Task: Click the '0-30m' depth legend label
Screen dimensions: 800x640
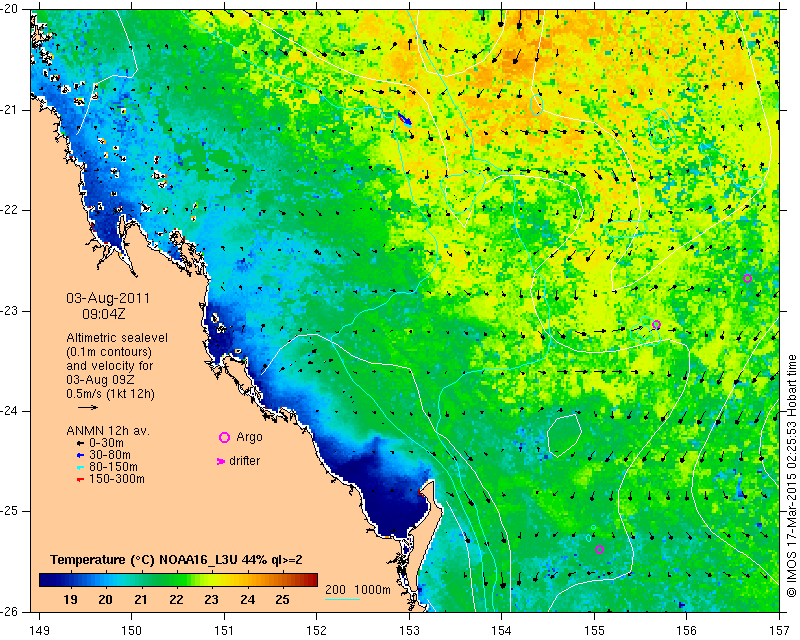Action: click(x=106, y=444)
